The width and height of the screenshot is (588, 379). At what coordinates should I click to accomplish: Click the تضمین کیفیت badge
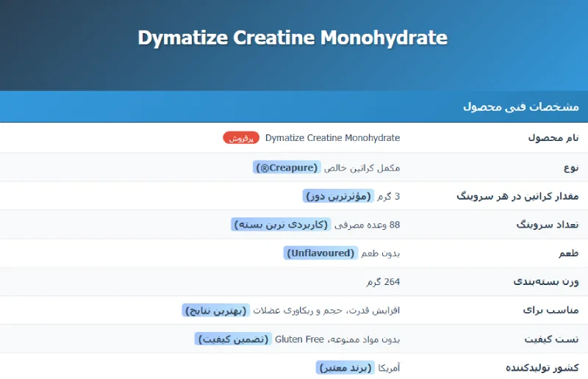tap(232, 339)
